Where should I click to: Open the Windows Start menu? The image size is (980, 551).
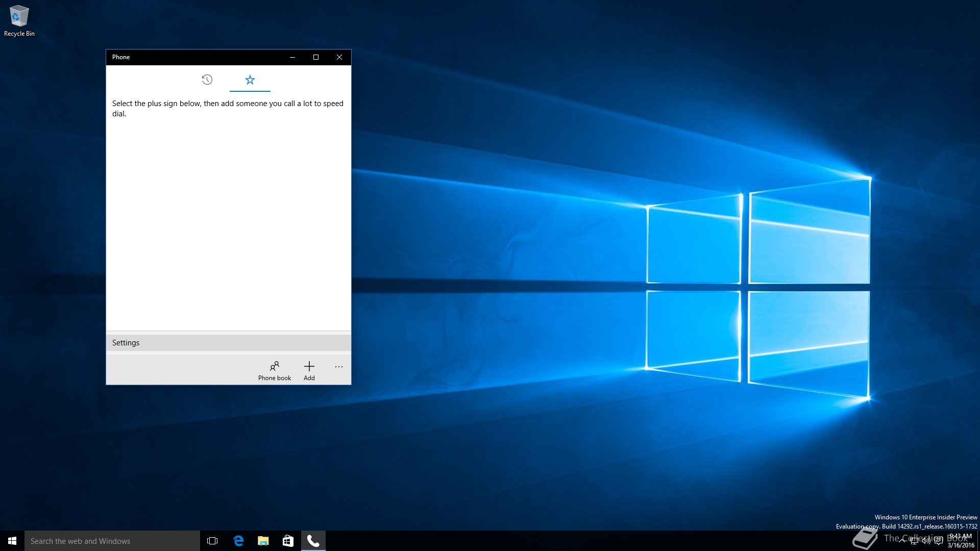coord(12,541)
